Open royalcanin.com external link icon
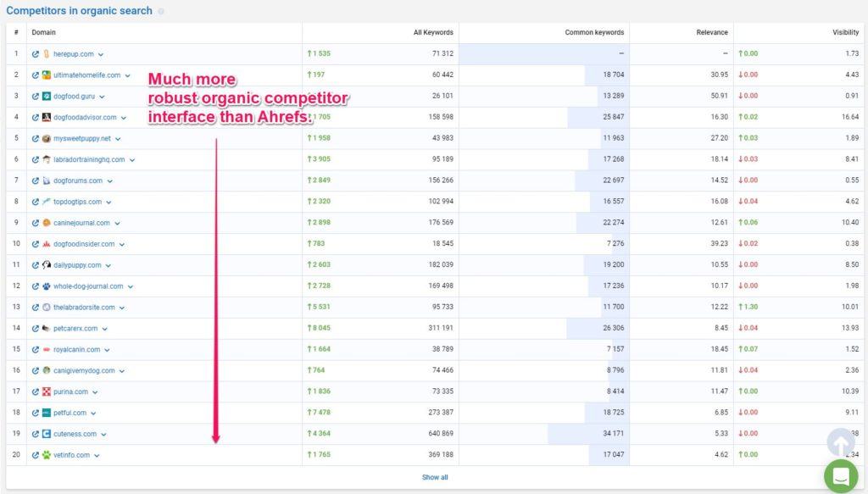Image resolution: width=868 pixels, height=494 pixels. click(36, 350)
